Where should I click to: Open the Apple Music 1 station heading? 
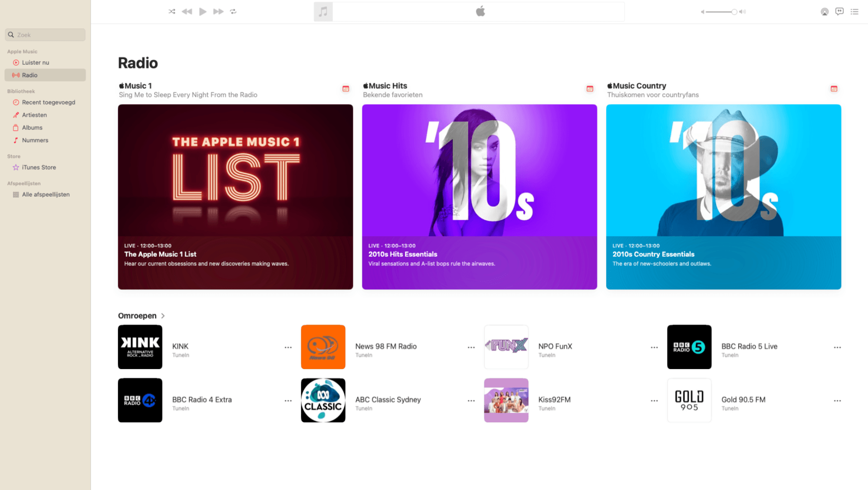(135, 86)
